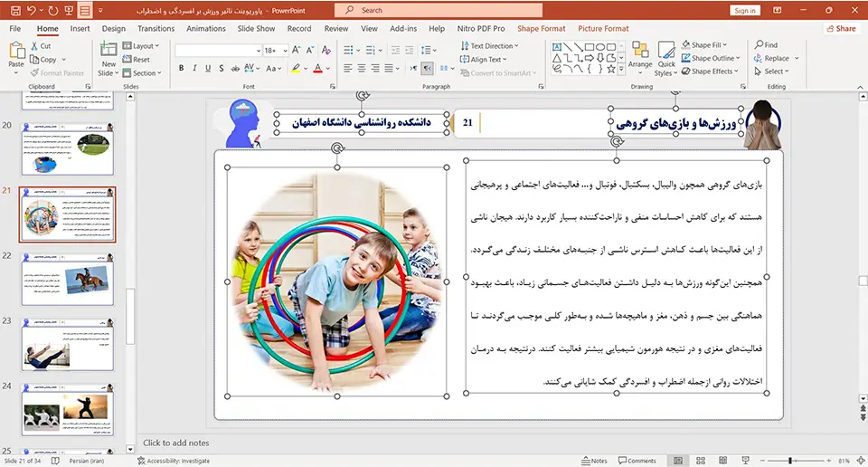Switch to Reading view
Image resolution: width=868 pixels, height=467 pixels.
(x=722, y=461)
